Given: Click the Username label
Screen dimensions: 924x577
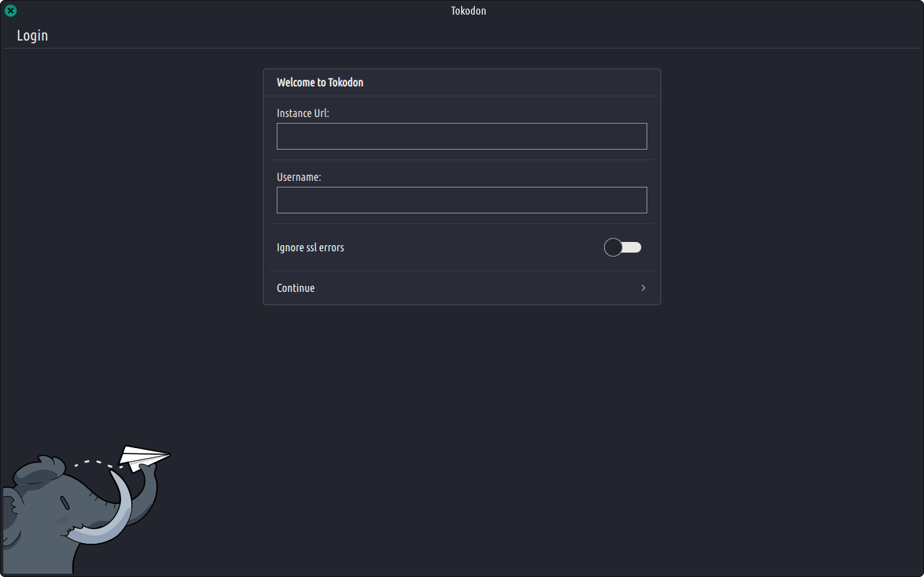Looking at the screenshot, I should pyautogui.click(x=299, y=177).
